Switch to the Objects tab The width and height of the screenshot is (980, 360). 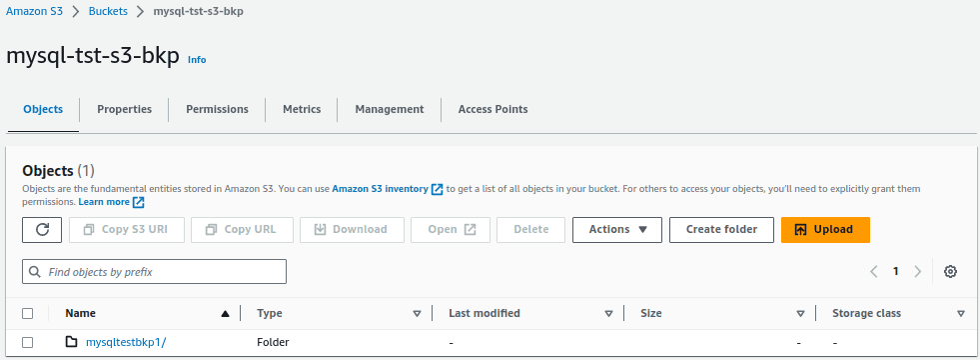pyautogui.click(x=43, y=110)
